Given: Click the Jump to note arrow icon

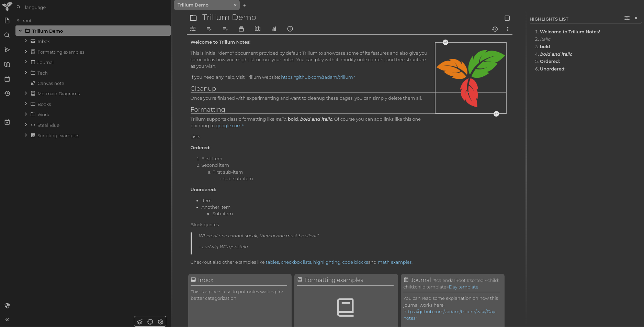Looking at the screenshot, I should [7, 50].
